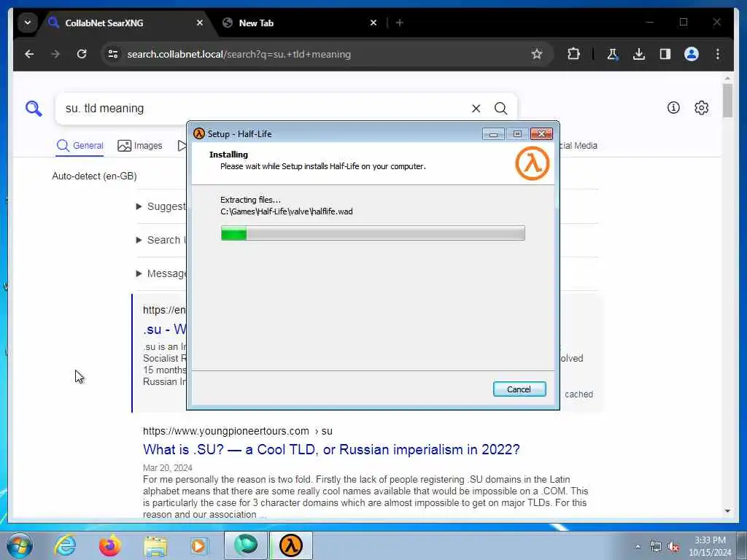
Task: Submit search with magnifier button
Action: tap(500, 109)
